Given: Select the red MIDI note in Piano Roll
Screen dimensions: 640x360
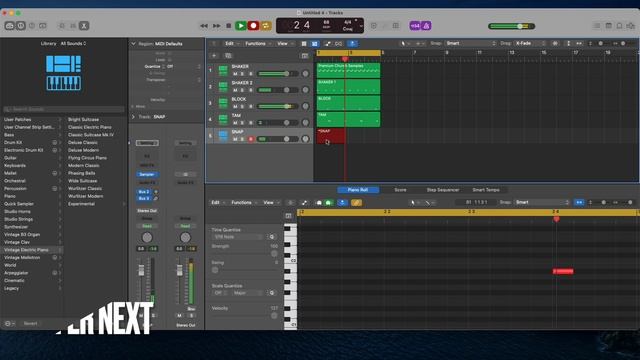Looking at the screenshot, I should coord(563,271).
